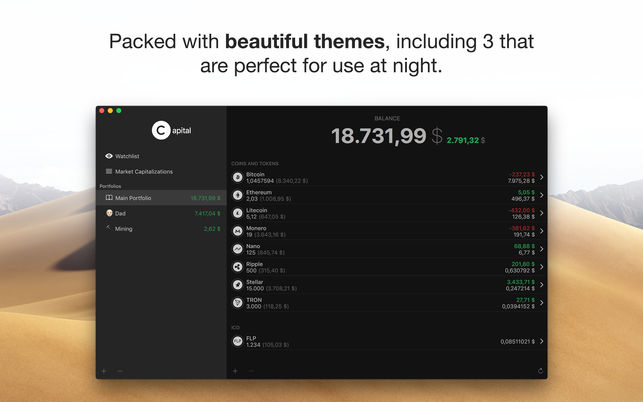
Task: Click the Bitcoin name label
Action: [255, 174]
